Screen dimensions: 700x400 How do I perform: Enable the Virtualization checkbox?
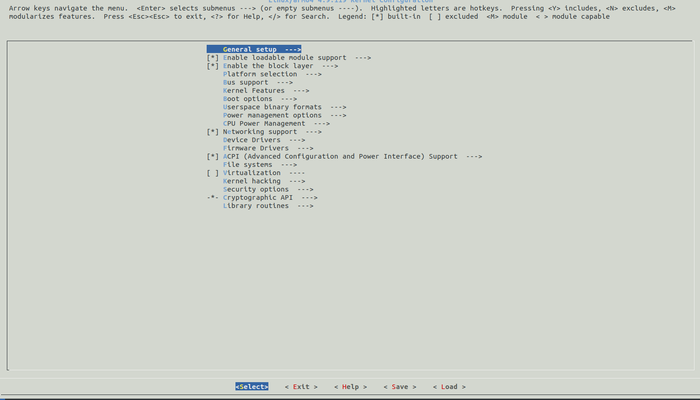[x=213, y=173]
